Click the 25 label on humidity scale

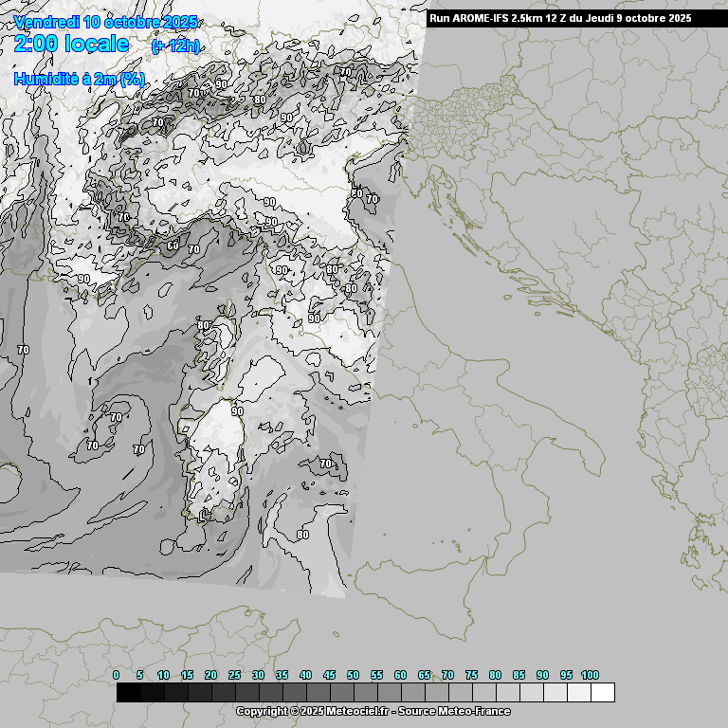pyautogui.click(x=234, y=675)
